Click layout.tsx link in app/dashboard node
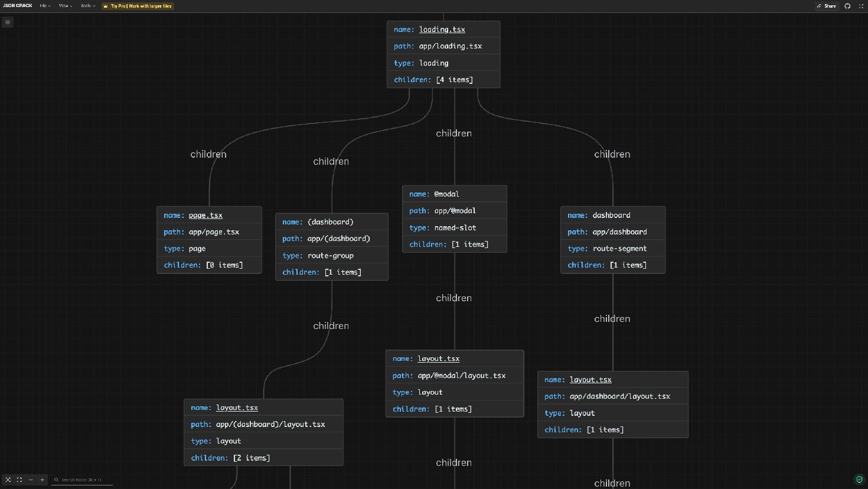 coord(590,380)
